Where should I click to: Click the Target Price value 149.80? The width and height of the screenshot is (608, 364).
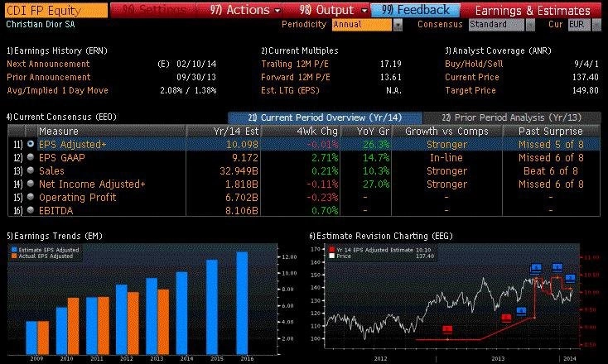[586, 90]
